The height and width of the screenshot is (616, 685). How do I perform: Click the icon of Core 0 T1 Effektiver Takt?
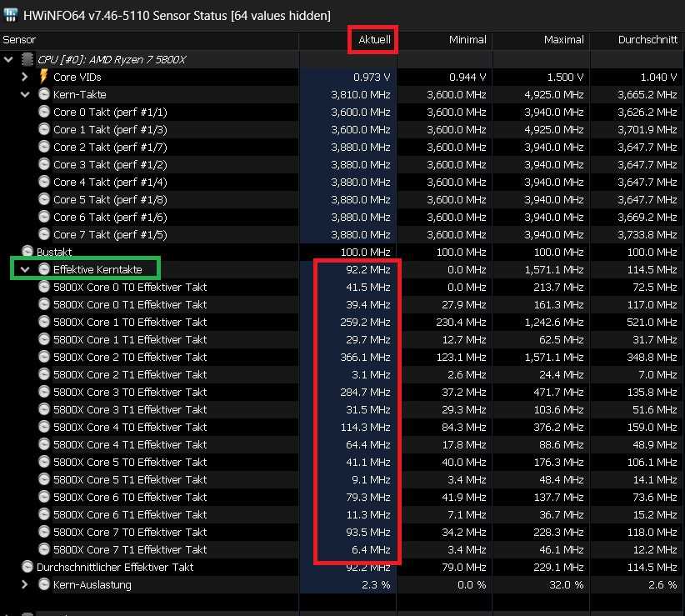coord(44,304)
